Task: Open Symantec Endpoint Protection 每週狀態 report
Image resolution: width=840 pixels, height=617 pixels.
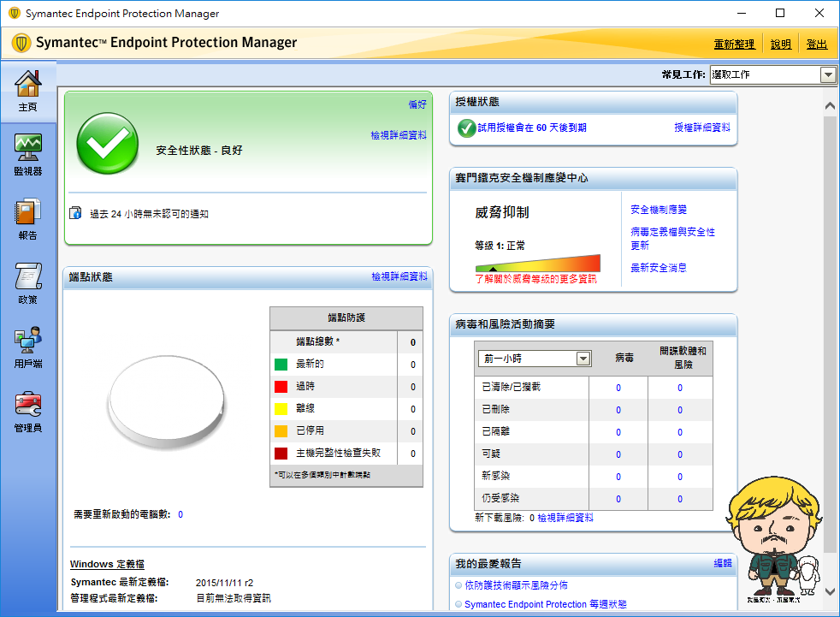Action: (x=546, y=604)
